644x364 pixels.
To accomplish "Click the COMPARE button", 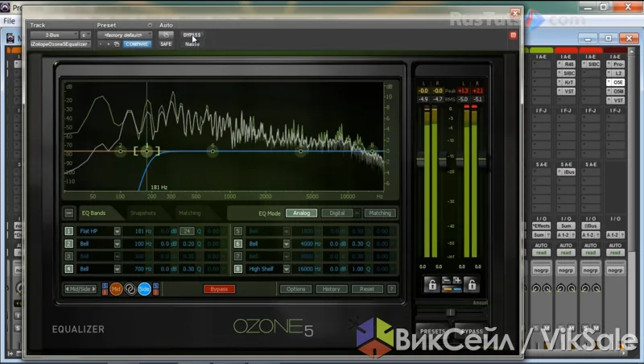I will click(x=137, y=44).
